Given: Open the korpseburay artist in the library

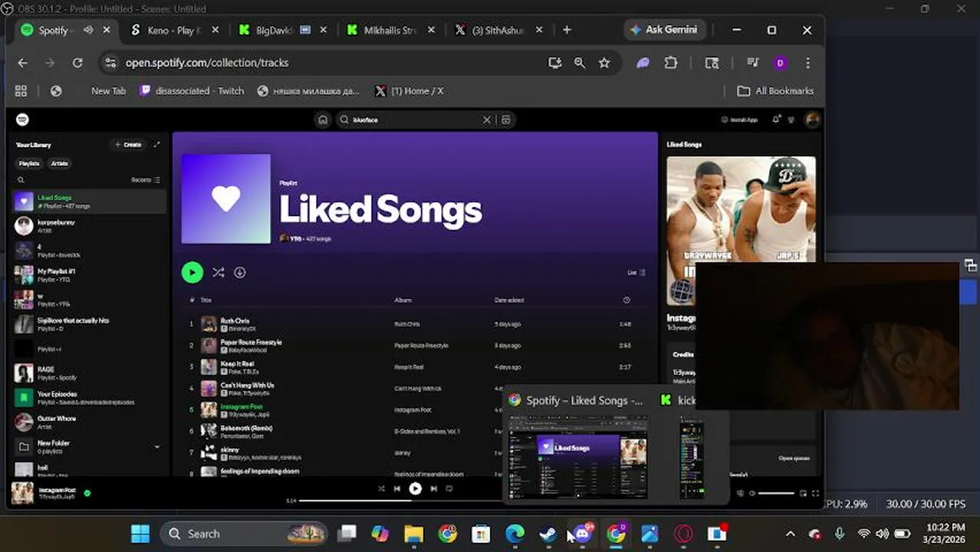Looking at the screenshot, I should (x=90, y=226).
